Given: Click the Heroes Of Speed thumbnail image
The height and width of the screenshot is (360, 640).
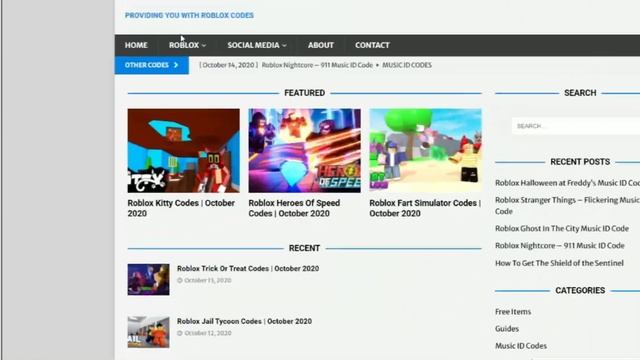Looking at the screenshot, I should (304, 151).
